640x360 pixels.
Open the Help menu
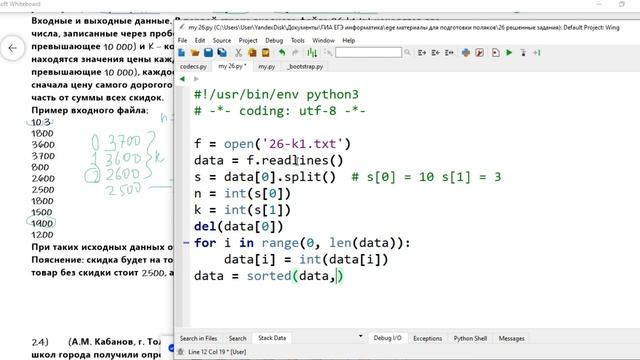[x=348, y=40]
